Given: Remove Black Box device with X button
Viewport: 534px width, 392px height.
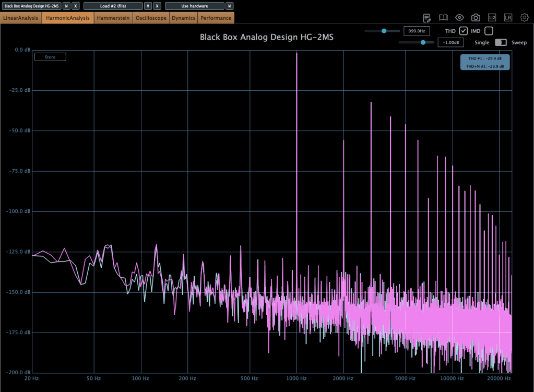Looking at the screenshot, I should pyautogui.click(x=76, y=6).
